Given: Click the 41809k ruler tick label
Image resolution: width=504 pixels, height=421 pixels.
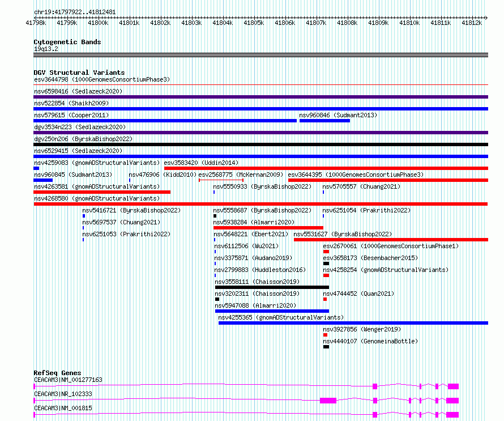Looking at the screenshot, I should [x=378, y=23].
